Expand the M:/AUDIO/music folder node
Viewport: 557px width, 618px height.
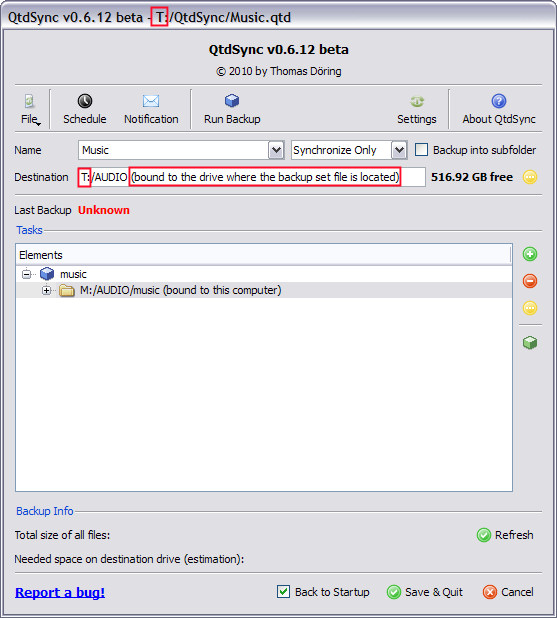pyautogui.click(x=47, y=290)
